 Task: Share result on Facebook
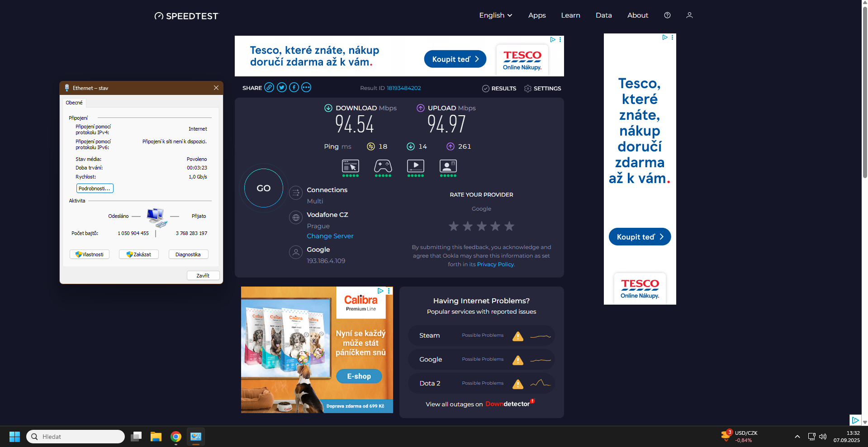click(294, 87)
